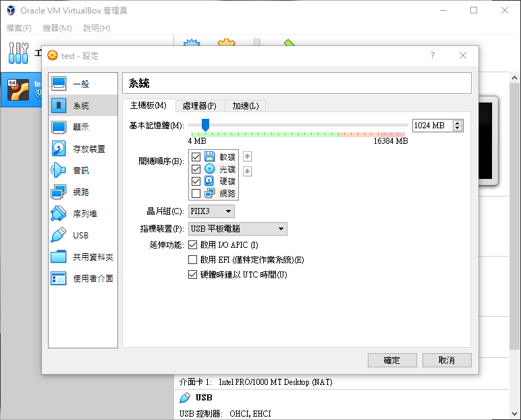
Task: Enable the 啟用 EFI checkbox
Action: [x=193, y=260]
